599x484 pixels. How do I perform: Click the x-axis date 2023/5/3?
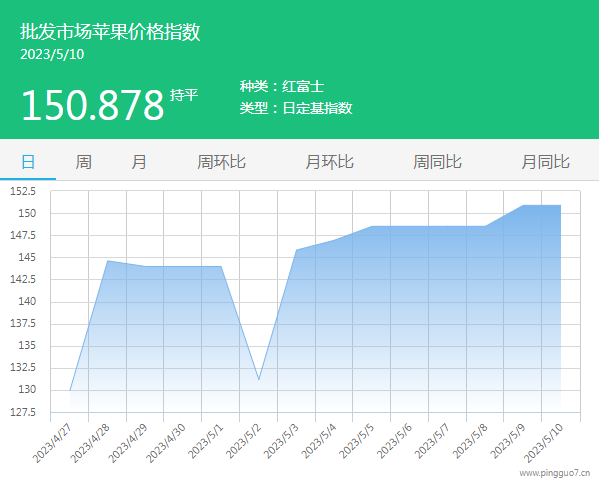(281, 442)
